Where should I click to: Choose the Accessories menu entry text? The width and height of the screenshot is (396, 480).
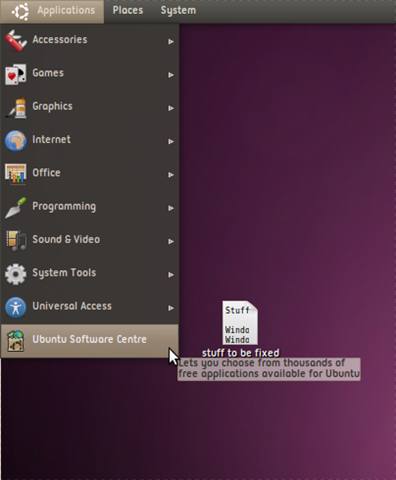[x=60, y=39]
